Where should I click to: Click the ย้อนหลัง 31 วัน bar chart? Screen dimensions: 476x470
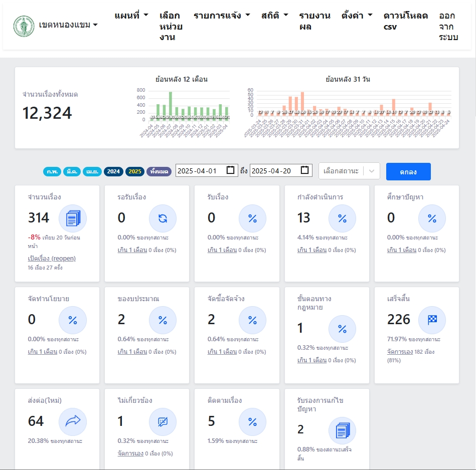tap(349, 112)
